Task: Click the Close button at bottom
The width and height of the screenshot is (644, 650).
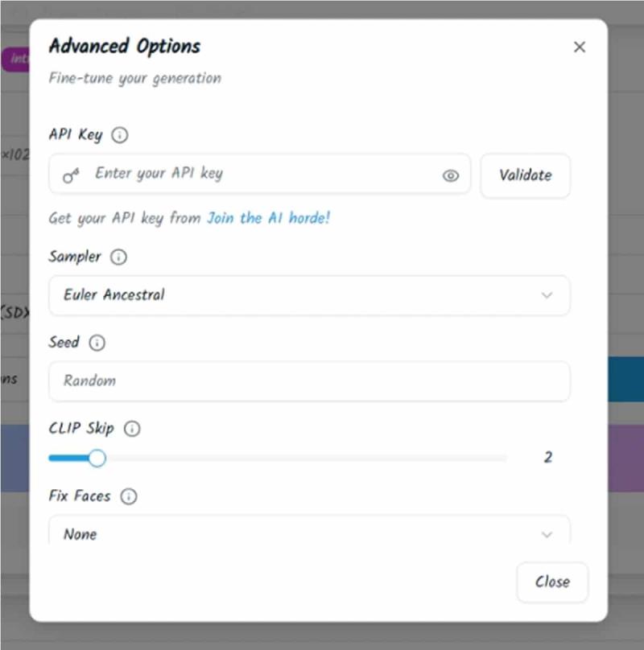Action: [552, 582]
